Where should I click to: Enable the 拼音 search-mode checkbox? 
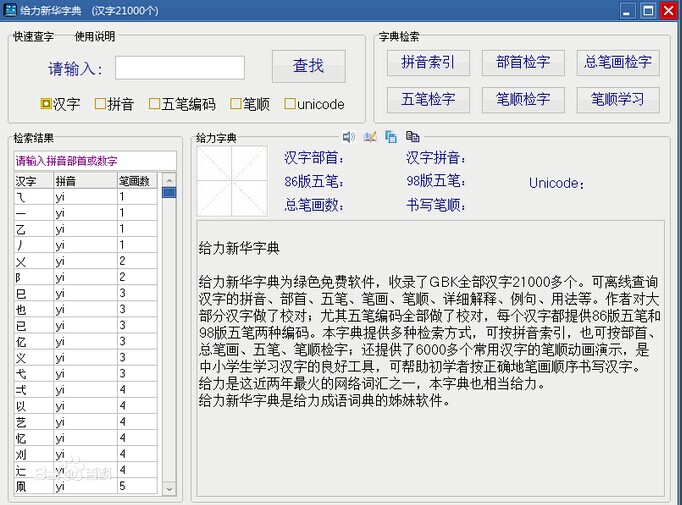pyautogui.click(x=100, y=104)
